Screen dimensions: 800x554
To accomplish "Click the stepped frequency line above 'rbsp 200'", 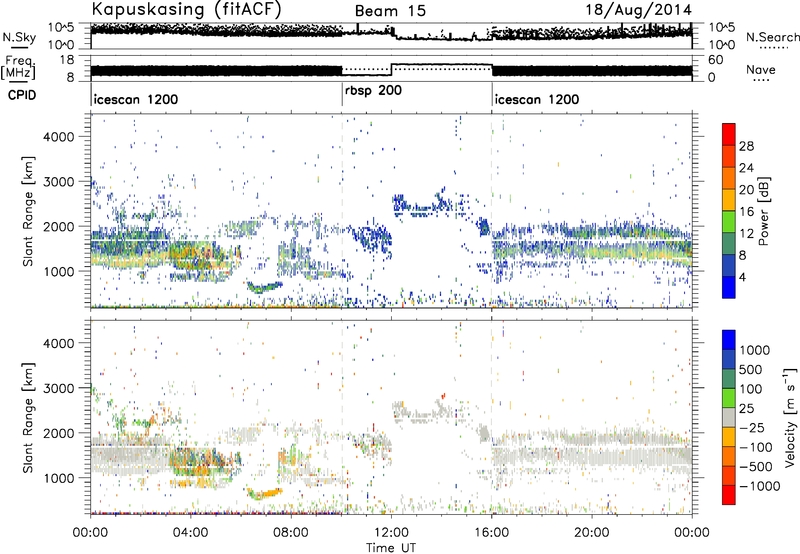I will point(416,68).
